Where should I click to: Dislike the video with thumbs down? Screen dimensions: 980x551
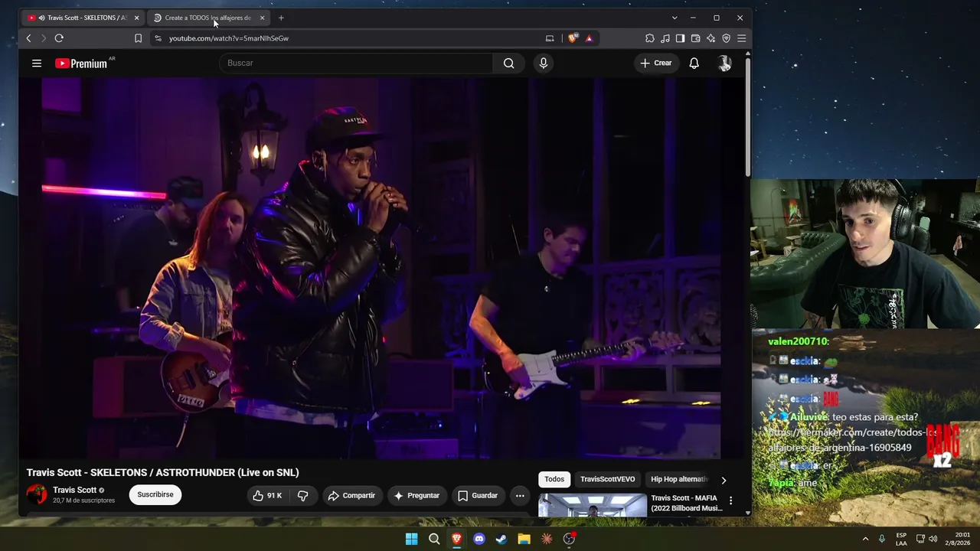coord(303,496)
